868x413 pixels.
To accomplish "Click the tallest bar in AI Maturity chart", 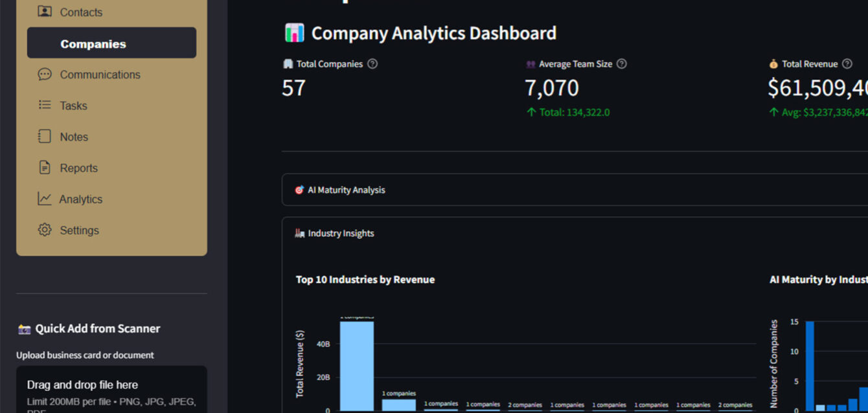I will 810,366.
